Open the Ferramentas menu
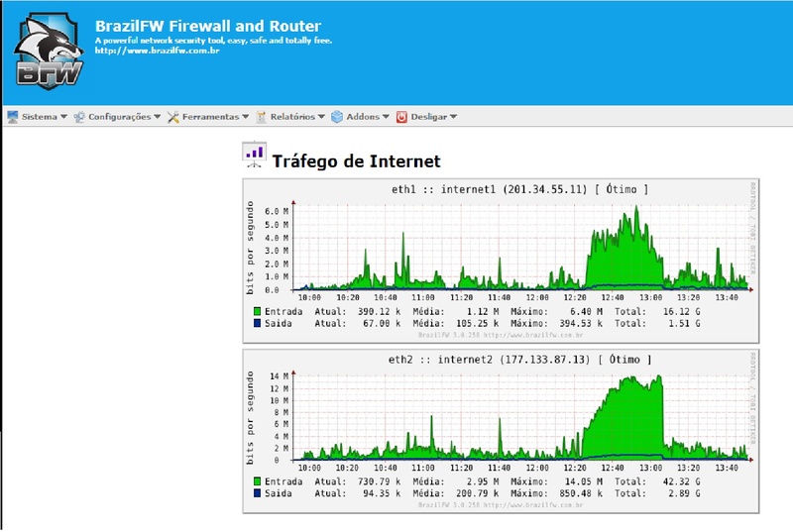 (208, 117)
